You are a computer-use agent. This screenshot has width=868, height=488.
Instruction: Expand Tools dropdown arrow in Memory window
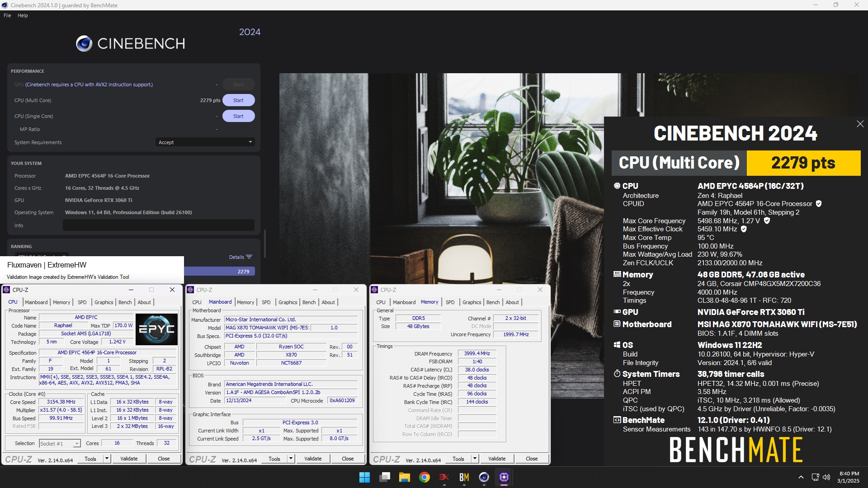475,459
